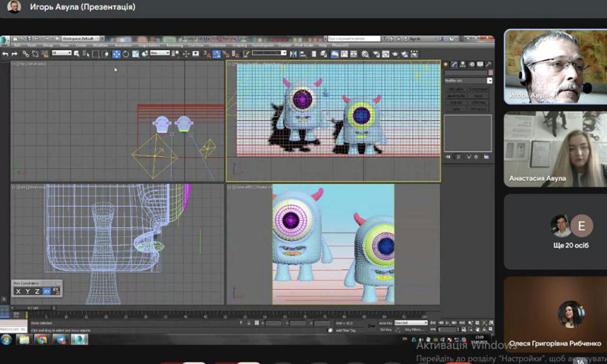The width and height of the screenshot is (607, 364).
Task: Open the Select by Name dialog
Action: [x=86, y=54]
